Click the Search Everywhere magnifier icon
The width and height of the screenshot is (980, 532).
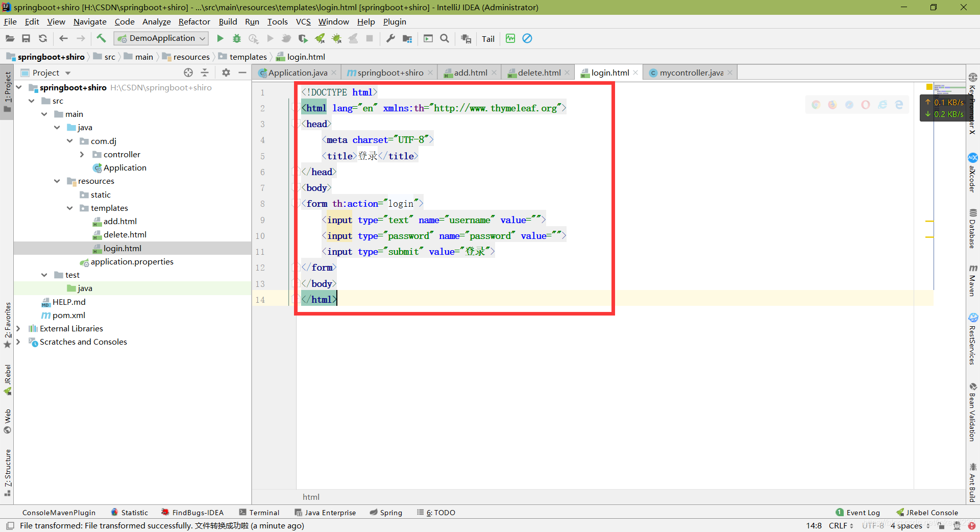pyautogui.click(x=445, y=38)
